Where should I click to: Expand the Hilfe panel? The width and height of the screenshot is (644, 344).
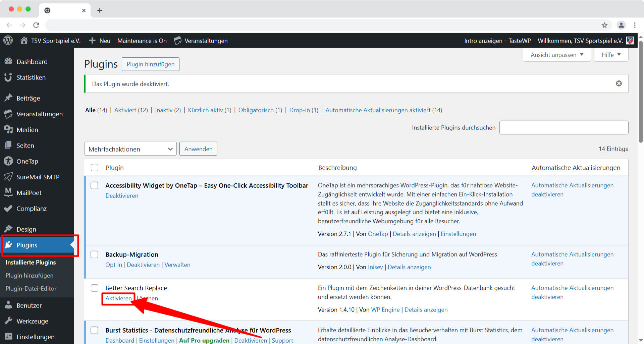611,55
